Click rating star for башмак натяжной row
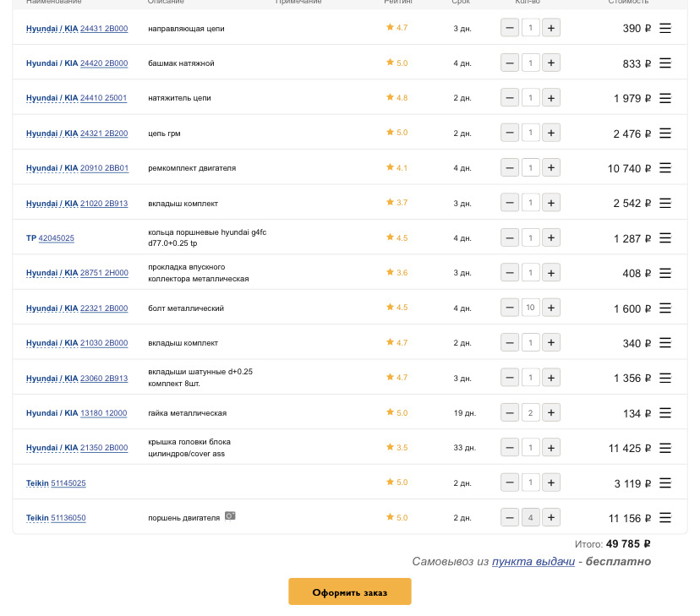Image resolution: width=700 pixels, height=616 pixels. pyautogui.click(x=390, y=63)
